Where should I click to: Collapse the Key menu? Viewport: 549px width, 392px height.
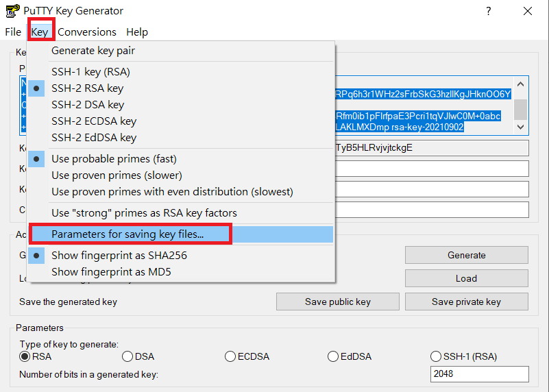(40, 32)
